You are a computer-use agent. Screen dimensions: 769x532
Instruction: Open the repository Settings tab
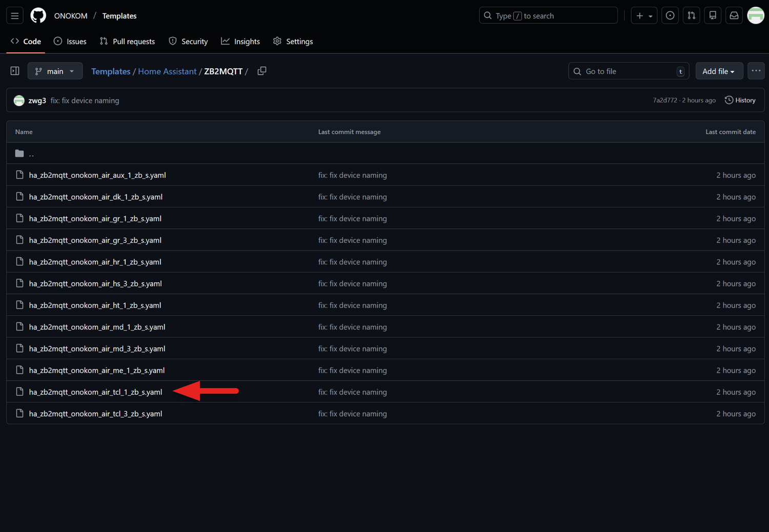293,42
